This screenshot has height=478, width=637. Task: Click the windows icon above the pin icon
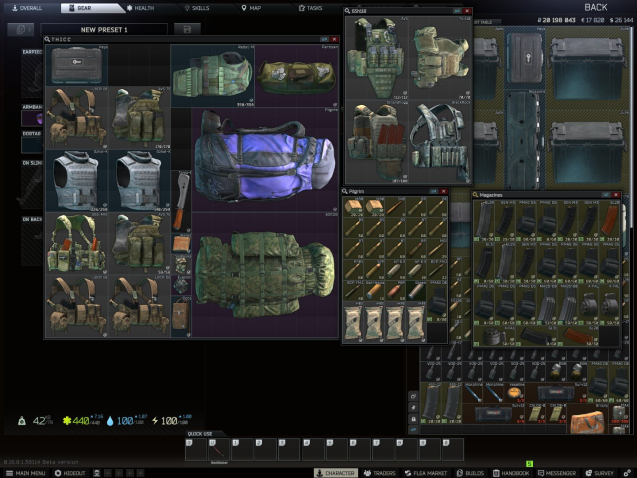413,396
